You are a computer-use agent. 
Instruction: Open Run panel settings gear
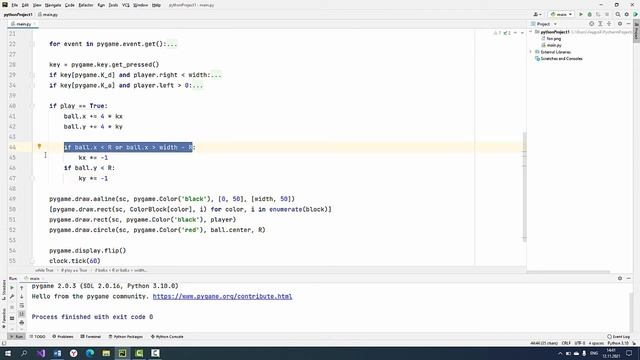pos(620,278)
